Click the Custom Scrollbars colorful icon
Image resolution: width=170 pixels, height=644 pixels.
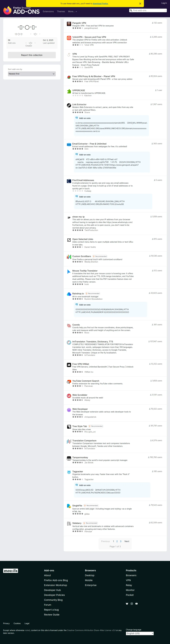(x=69, y=257)
